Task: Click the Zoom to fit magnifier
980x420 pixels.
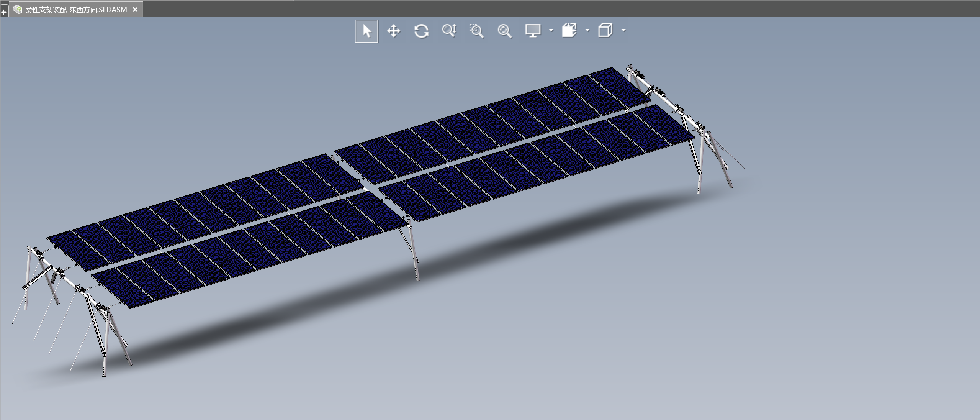Action: click(x=505, y=31)
